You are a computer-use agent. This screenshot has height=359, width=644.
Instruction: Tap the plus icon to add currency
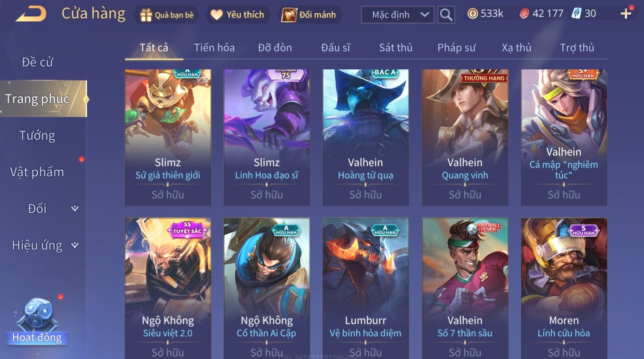pyautogui.click(x=626, y=14)
